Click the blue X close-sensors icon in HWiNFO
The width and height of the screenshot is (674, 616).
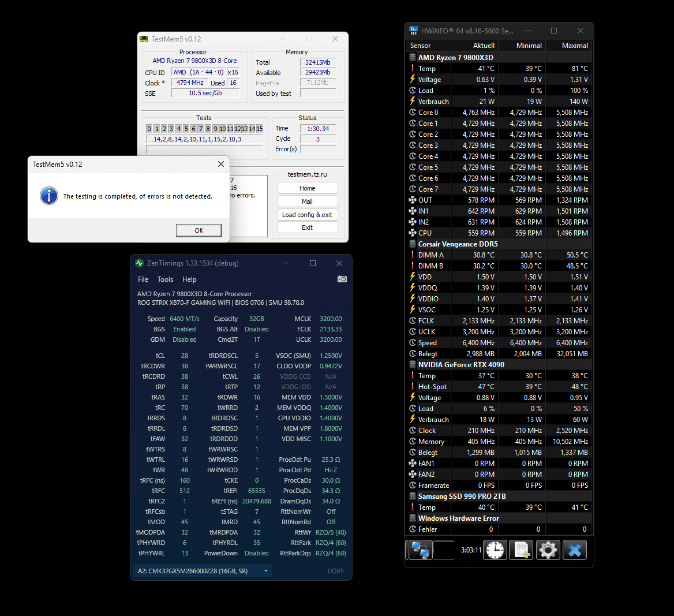coord(575,550)
